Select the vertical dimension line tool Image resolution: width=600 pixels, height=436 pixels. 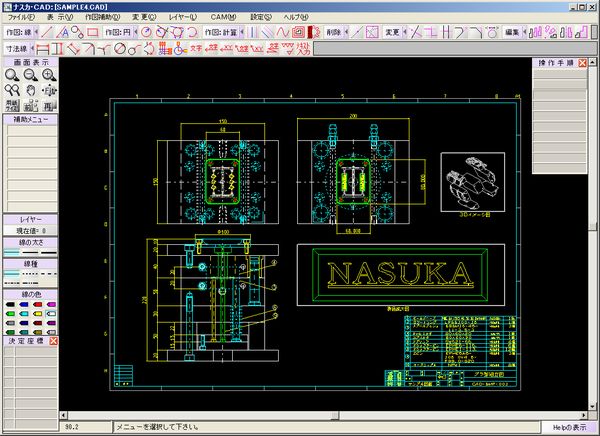57,49
